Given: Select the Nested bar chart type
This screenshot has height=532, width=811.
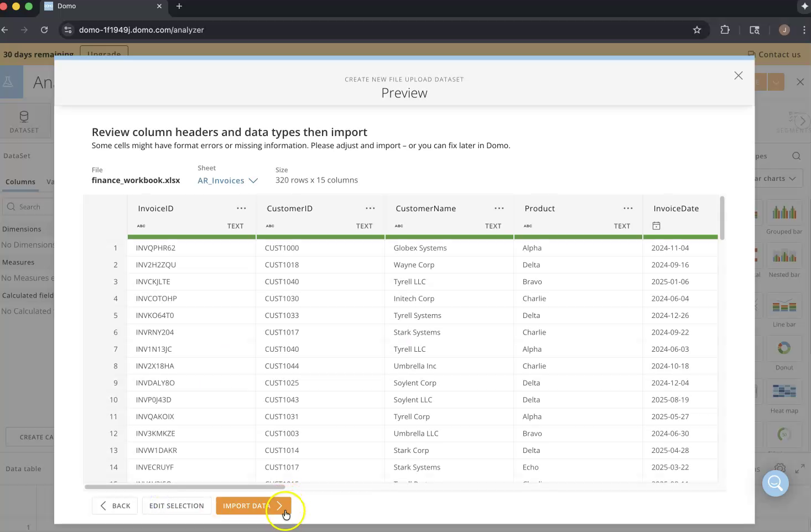Looking at the screenshot, I should coord(784,261).
